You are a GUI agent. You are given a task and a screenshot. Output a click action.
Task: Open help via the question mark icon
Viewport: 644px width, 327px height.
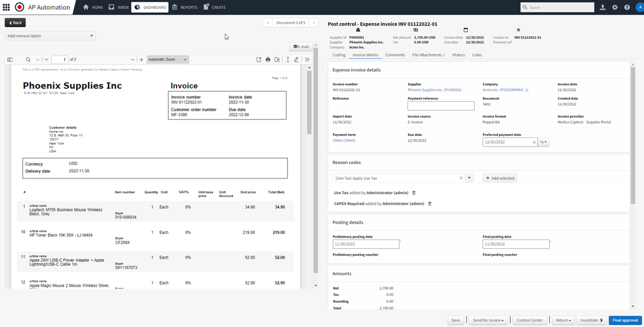627,7
